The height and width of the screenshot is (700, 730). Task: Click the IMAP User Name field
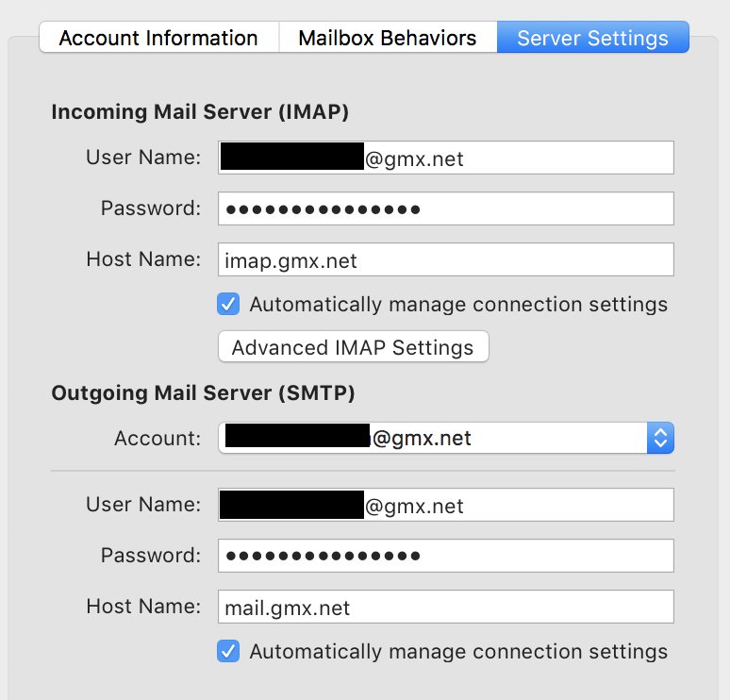point(445,158)
